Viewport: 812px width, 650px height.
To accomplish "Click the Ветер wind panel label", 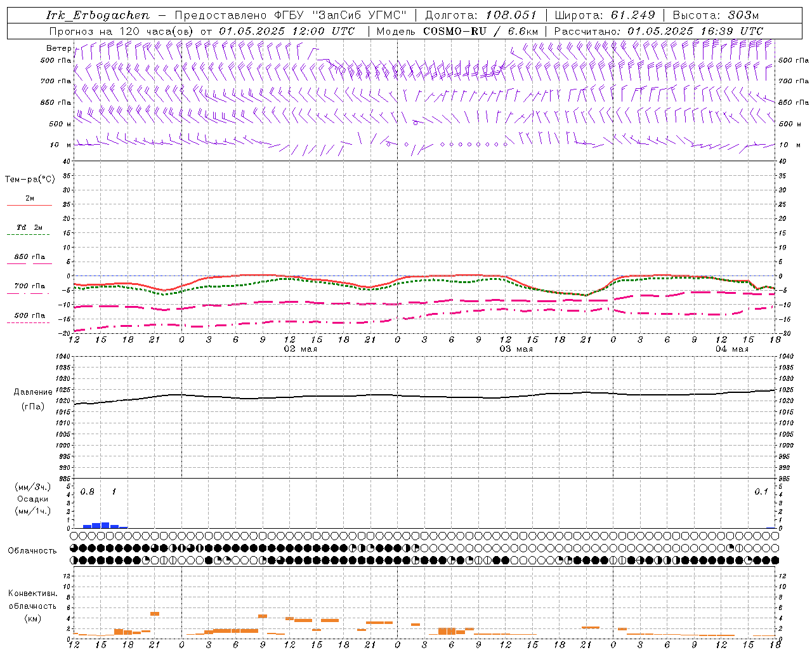I will [58, 48].
